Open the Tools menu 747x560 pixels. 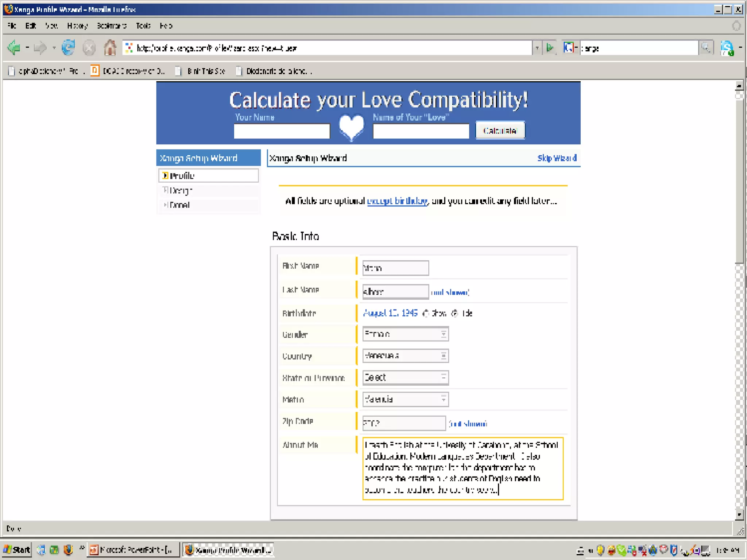coord(143,26)
